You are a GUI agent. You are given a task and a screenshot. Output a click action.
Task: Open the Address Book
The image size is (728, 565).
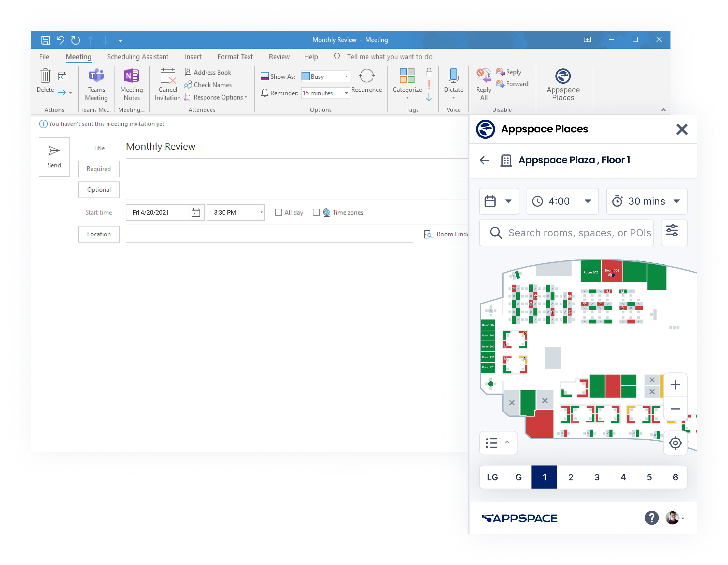point(208,72)
